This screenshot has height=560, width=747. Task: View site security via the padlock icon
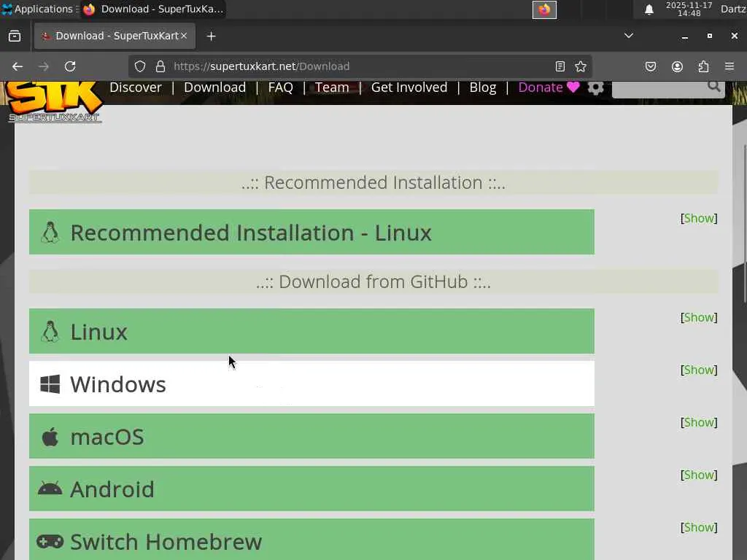160,66
